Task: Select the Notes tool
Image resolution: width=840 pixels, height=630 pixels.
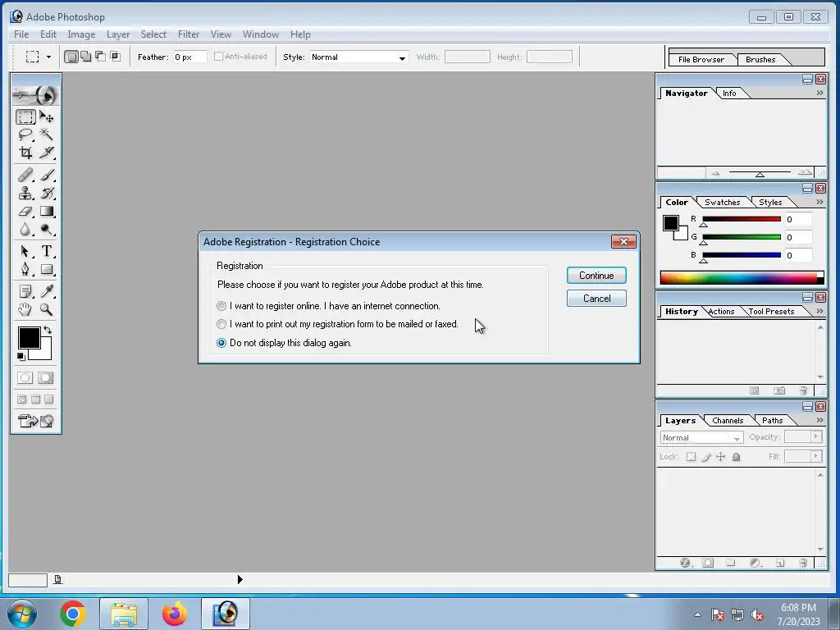Action: pos(25,291)
